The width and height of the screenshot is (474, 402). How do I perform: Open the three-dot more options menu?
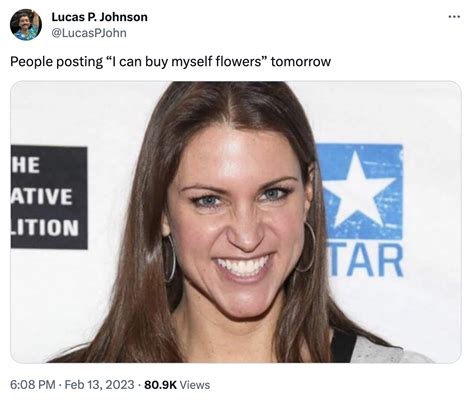(454, 16)
